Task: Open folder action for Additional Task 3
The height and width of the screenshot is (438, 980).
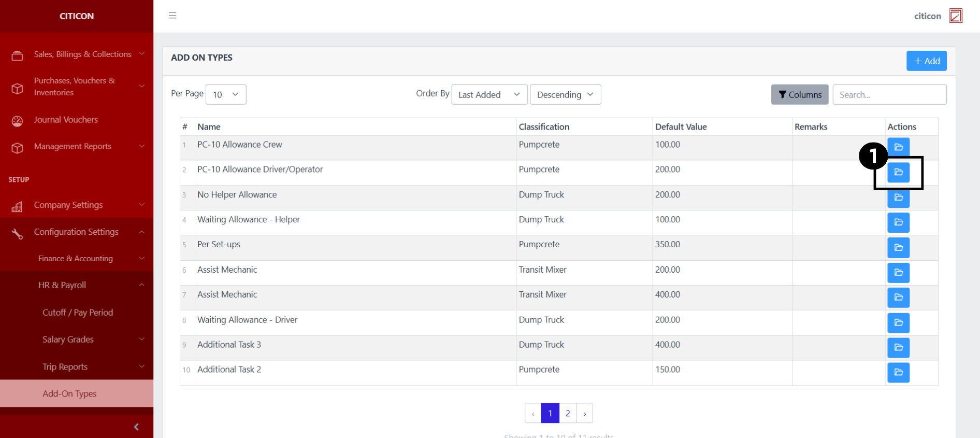Action: 898,347
